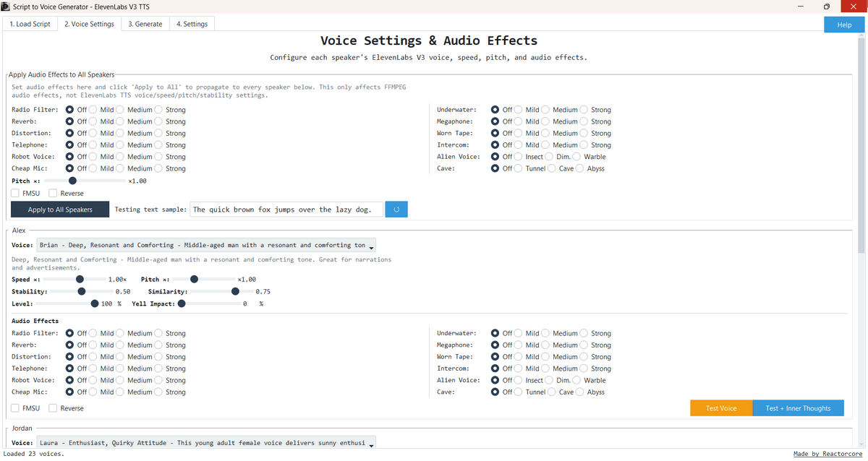Set Alex's Intercom to Mild
The height and width of the screenshot is (461, 868).
click(x=519, y=369)
